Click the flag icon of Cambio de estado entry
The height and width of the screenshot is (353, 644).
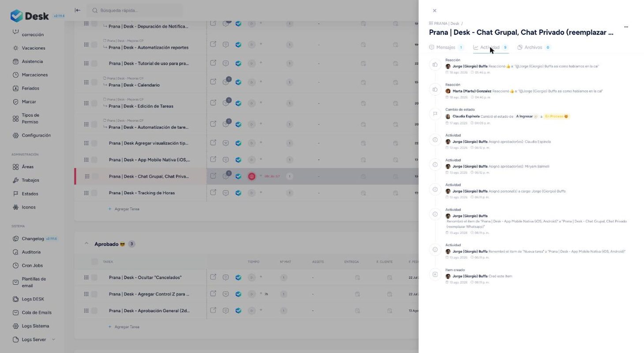[x=435, y=114]
